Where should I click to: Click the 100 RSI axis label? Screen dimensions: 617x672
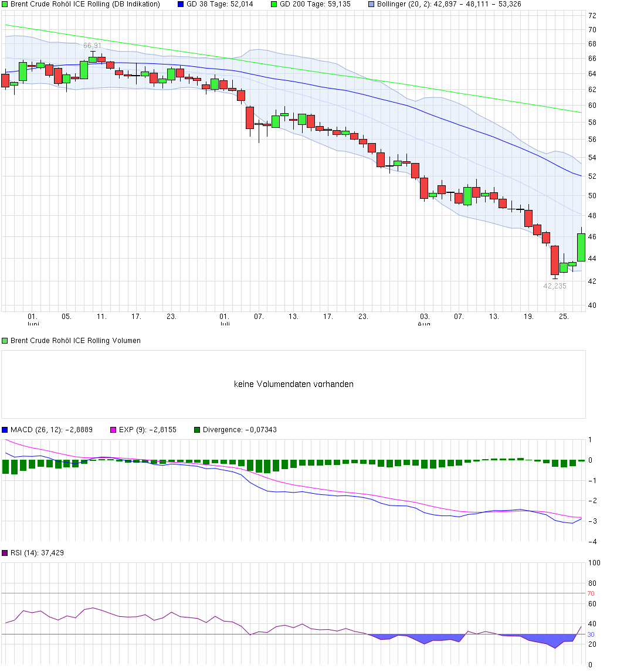594,563
